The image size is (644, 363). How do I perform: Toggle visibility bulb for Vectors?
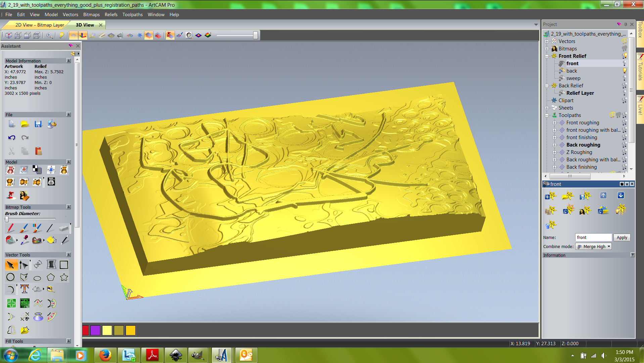coord(625,41)
